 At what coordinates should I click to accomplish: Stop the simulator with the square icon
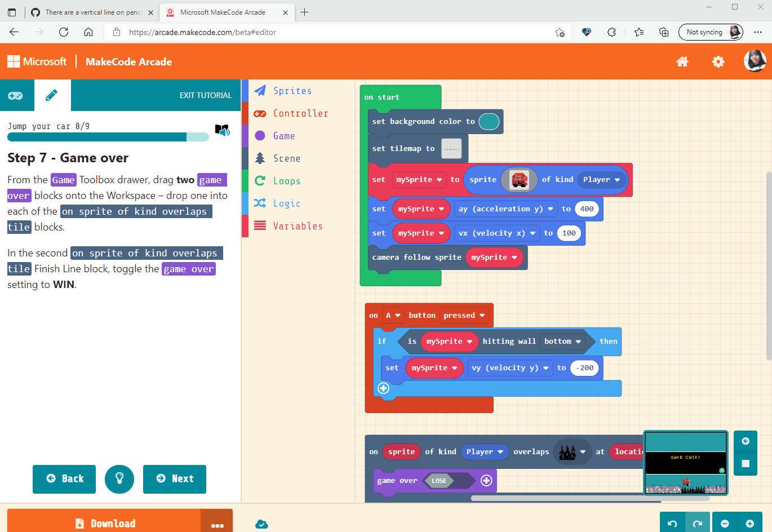coord(745,463)
